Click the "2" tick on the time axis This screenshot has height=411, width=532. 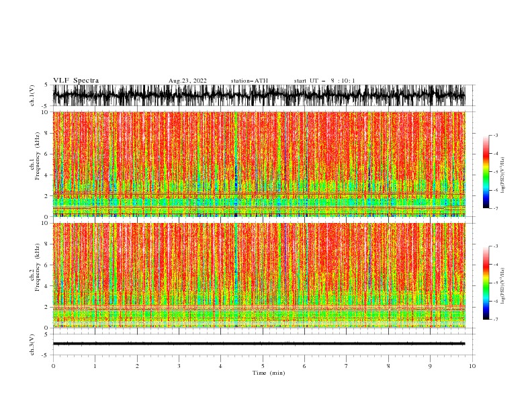pyautogui.click(x=137, y=366)
